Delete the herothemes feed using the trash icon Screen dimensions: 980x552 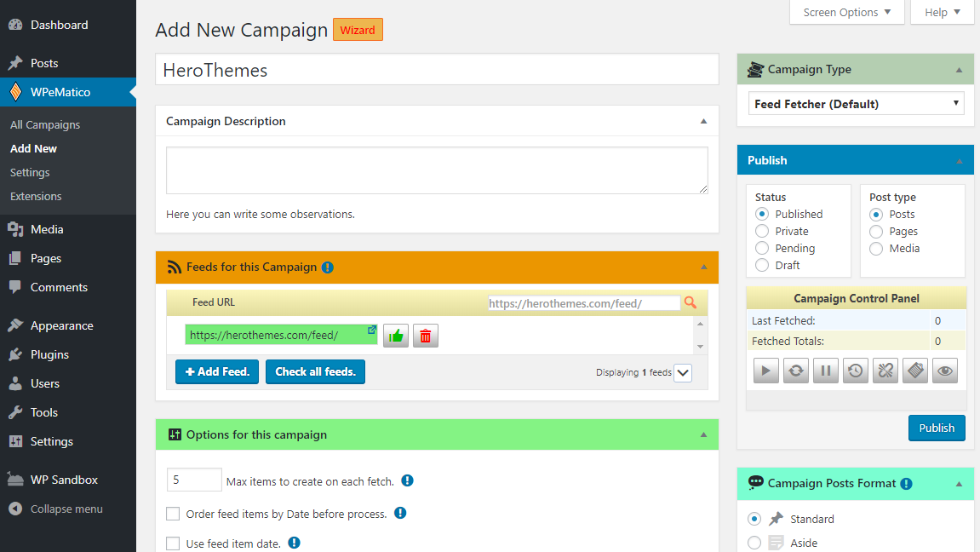(x=425, y=335)
